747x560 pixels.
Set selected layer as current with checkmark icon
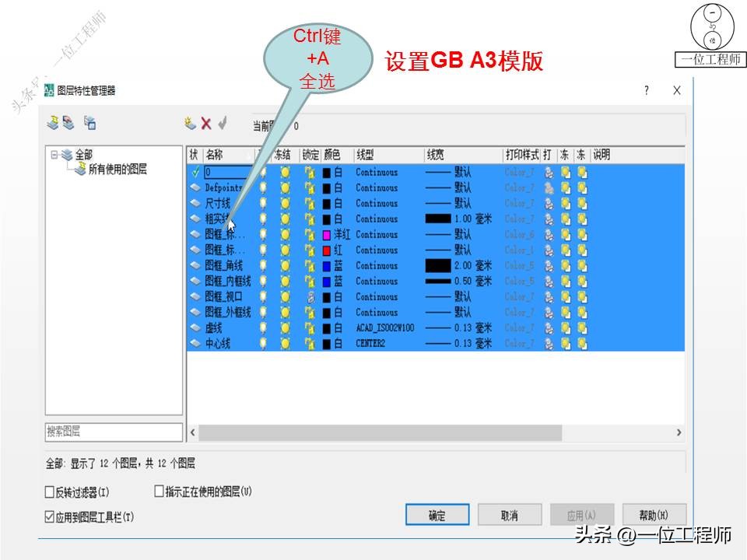click(223, 123)
